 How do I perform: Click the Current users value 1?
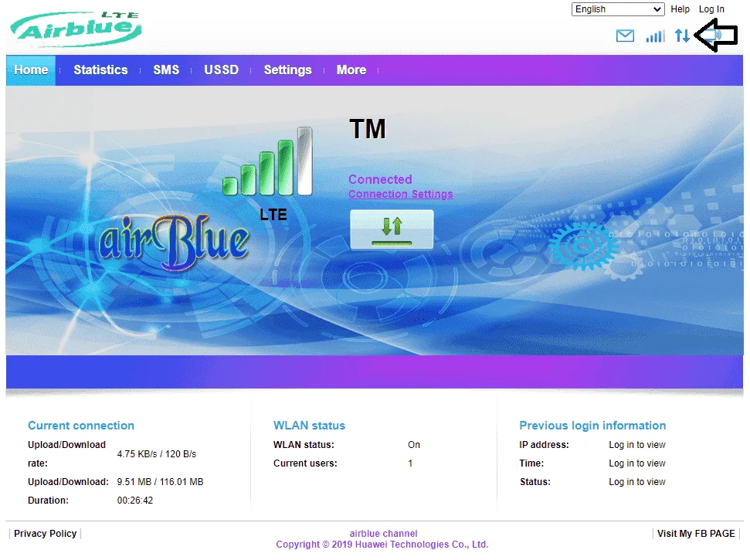(x=410, y=463)
